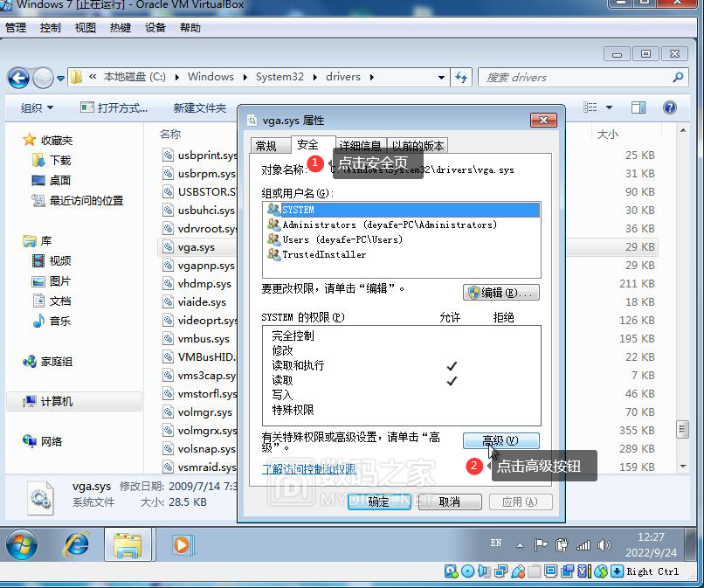The width and height of the screenshot is (704, 588).
Task: Launch Internet Explorer from taskbar
Action: point(76,545)
